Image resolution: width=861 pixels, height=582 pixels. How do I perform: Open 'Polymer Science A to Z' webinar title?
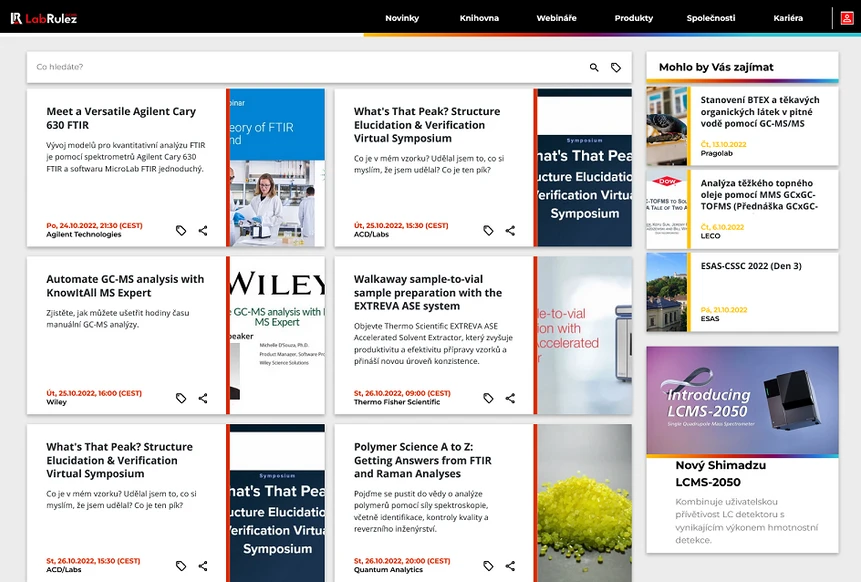423,460
